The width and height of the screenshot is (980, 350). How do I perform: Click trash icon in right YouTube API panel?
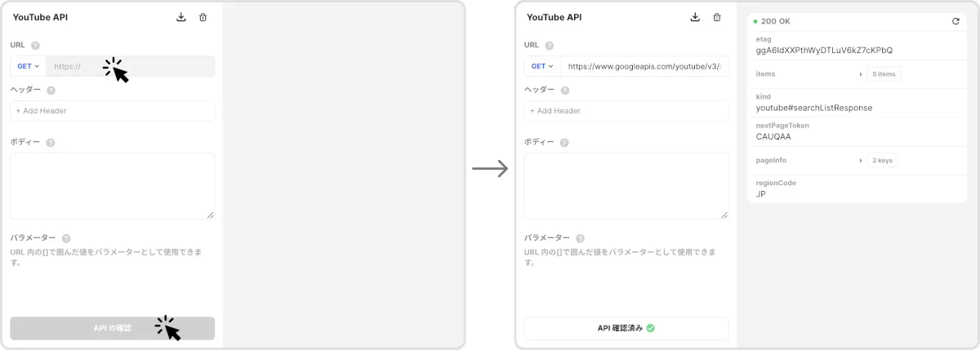click(x=717, y=17)
